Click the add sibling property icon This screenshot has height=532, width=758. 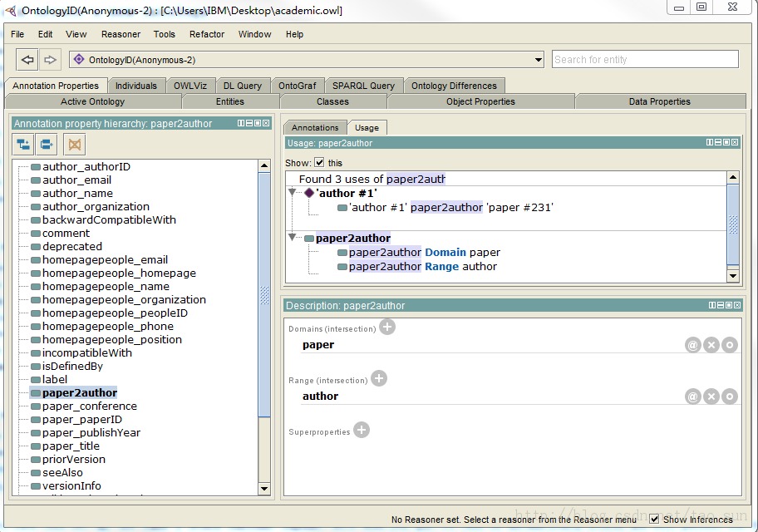click(x=47, y=144)
